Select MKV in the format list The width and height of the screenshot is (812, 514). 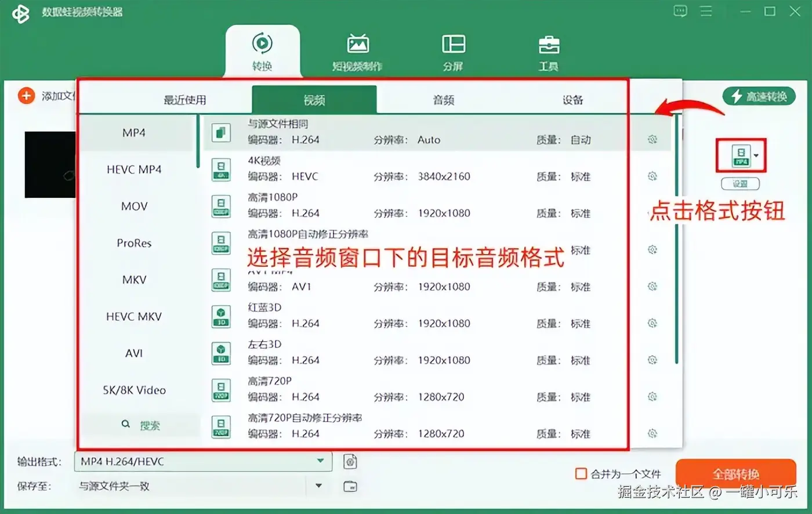tap(134, 280)
